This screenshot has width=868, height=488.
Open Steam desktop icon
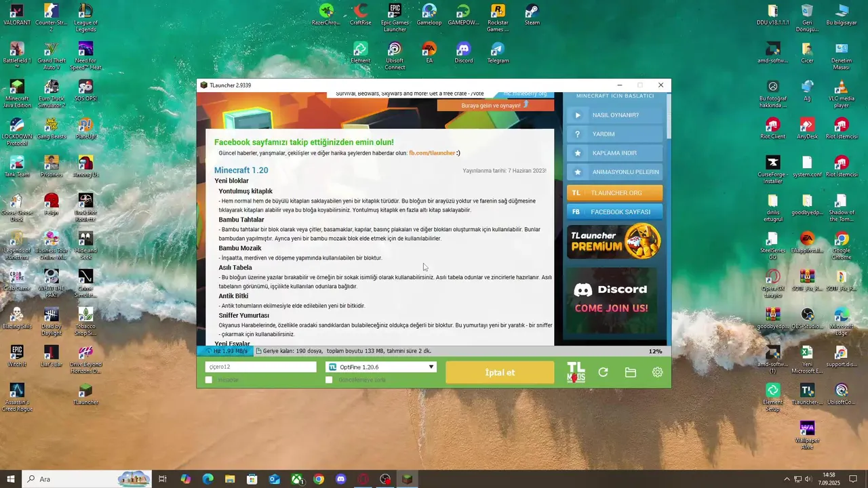click(x=532, y=15)
